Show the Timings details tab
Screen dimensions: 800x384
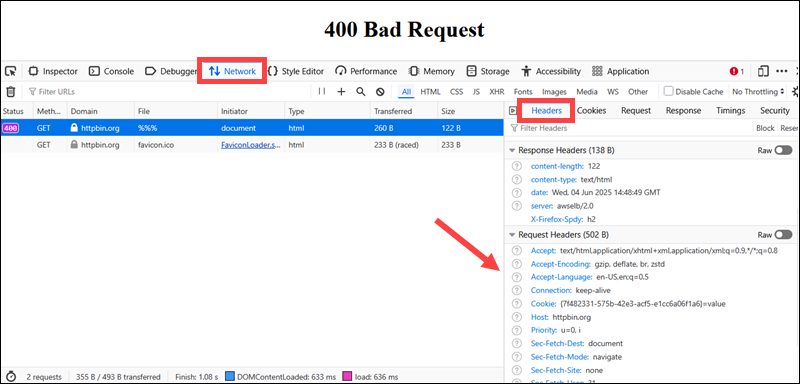[x=730, y=111]
